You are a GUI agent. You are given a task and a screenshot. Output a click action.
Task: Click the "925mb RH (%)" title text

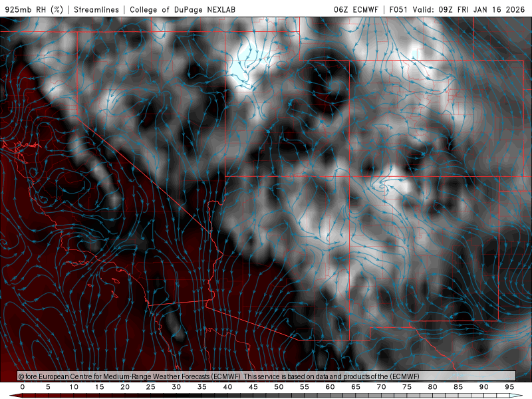tap(34, 9)
